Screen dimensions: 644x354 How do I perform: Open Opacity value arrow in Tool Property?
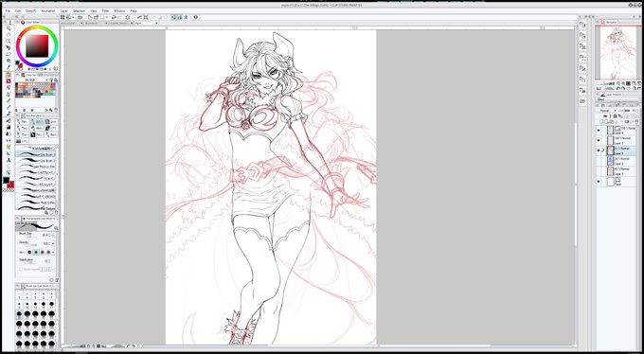click(53, 243)
